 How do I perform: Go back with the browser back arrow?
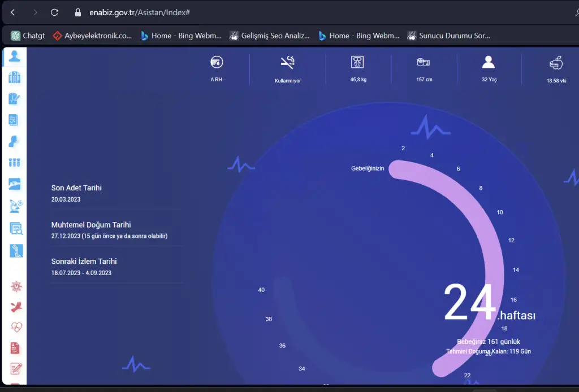(x=13, y=12)
